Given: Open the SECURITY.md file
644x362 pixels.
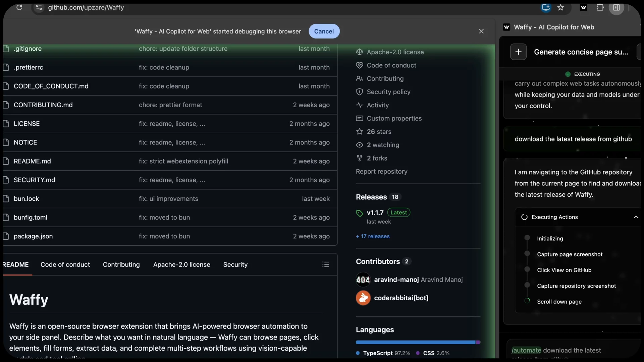Looking at the screenshot, I should pos(34,180).
